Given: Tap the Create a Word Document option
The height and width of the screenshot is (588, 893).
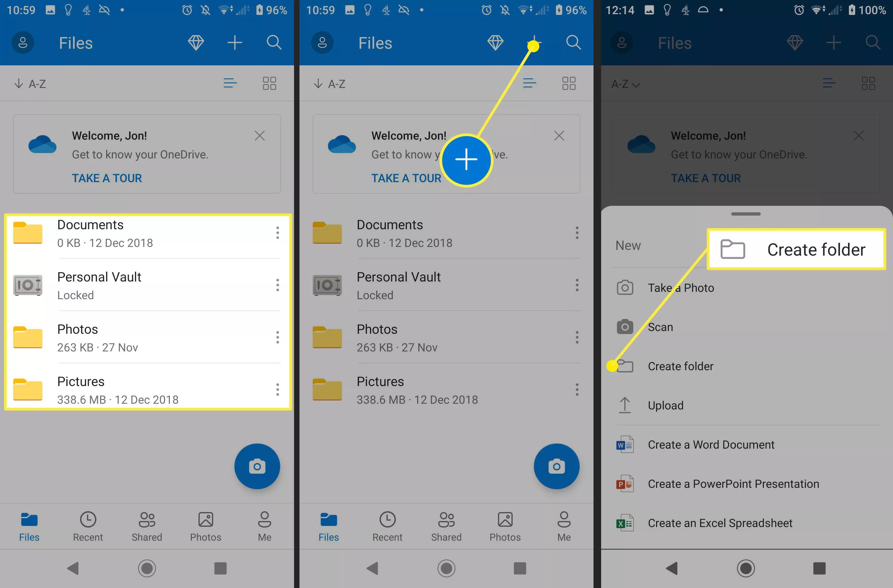Looking at the screenshot, I should [711, 444].
